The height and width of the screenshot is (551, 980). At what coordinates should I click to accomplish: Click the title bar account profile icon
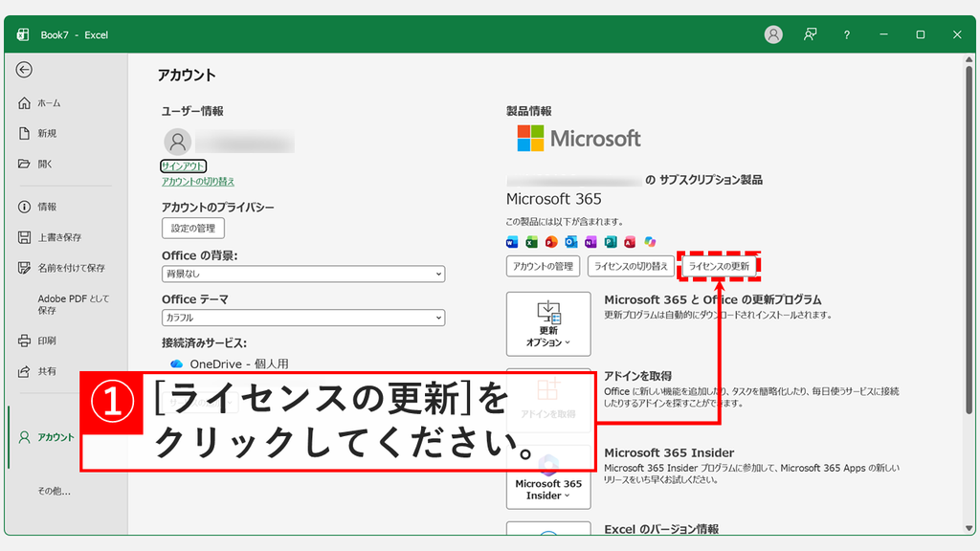[773, 34]
